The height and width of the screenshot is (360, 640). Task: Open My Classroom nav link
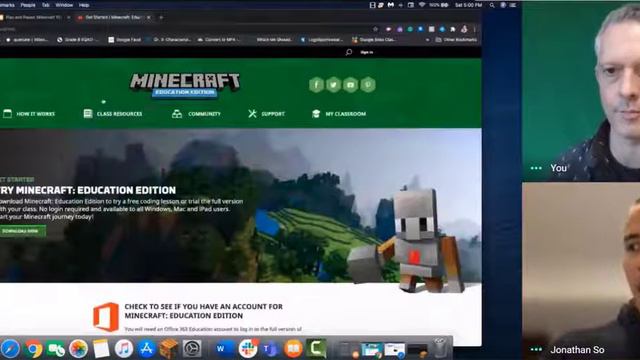[x=339, y=114]
